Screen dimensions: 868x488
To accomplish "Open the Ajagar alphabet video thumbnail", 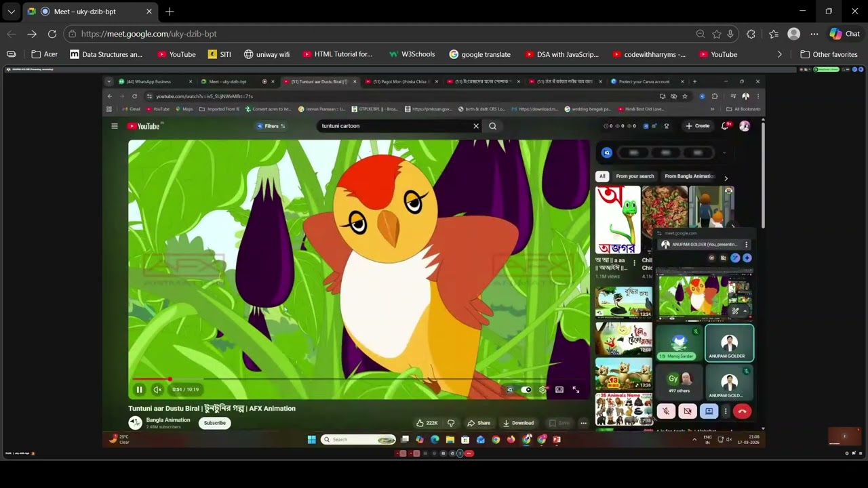I will click(618, 220).
